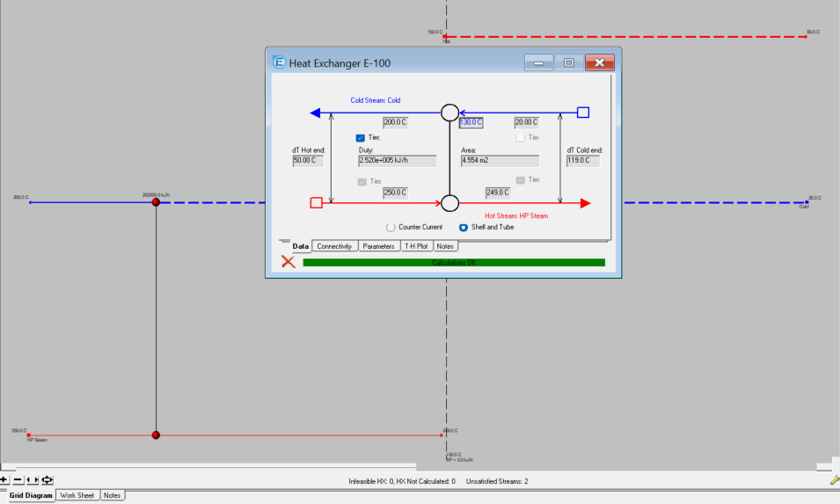Maximize the Heat Exchanger E-100 dialog
The image size is (840, 504).
(x=569, y=62)
